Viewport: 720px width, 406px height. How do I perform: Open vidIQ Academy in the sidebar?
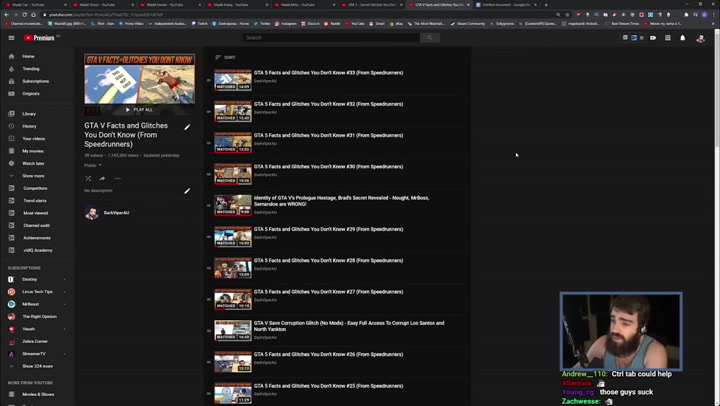(x=37, y=250)
